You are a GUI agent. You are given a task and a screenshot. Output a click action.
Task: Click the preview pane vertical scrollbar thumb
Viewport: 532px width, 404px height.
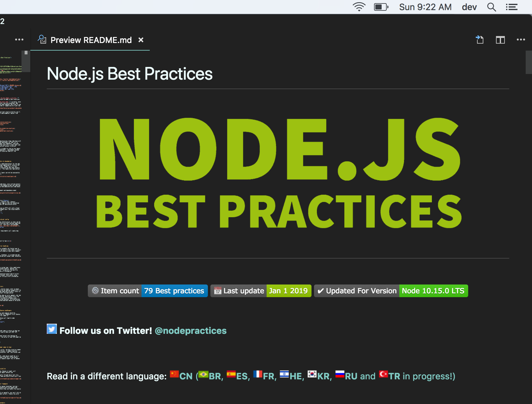click(x=529, y=62)
